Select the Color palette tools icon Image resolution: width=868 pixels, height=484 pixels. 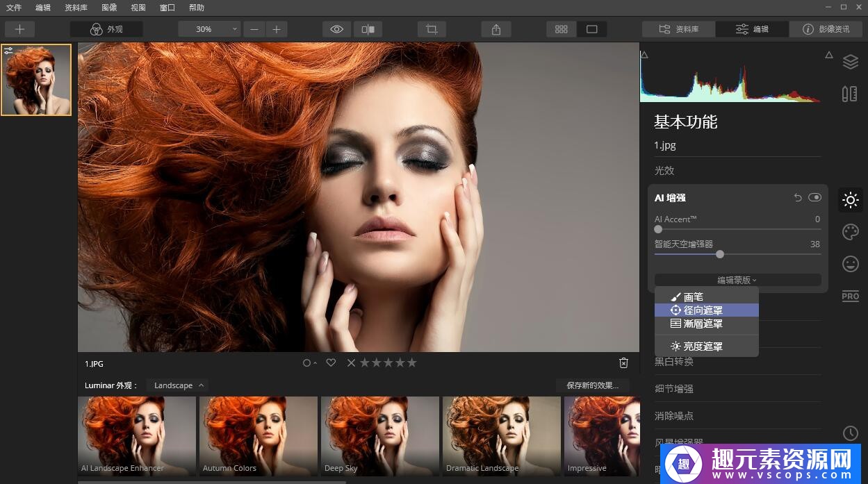(850, 232)
